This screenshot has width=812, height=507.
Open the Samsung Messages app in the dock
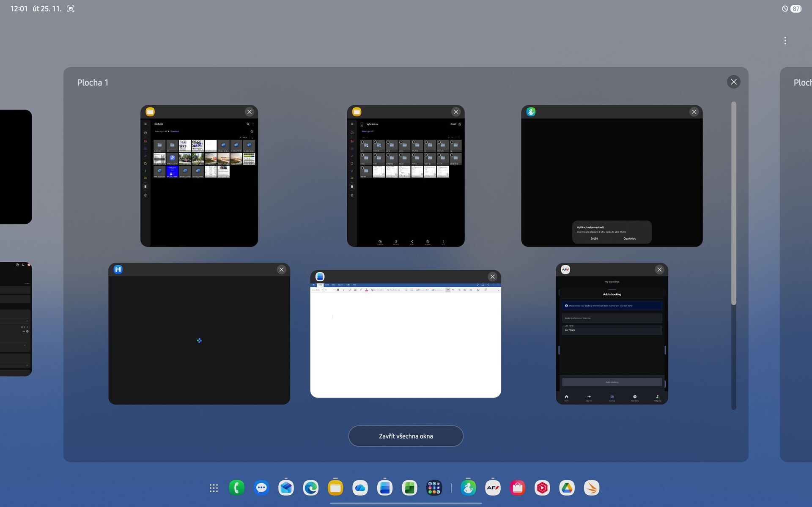click(x=261, y=488)
